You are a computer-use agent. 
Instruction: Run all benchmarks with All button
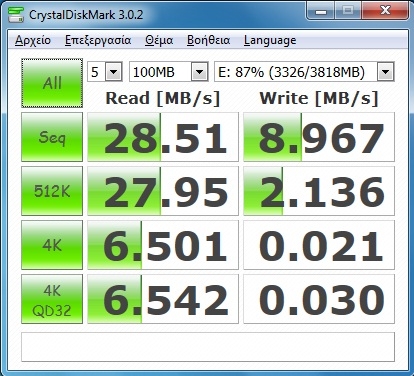coord(52,83)
